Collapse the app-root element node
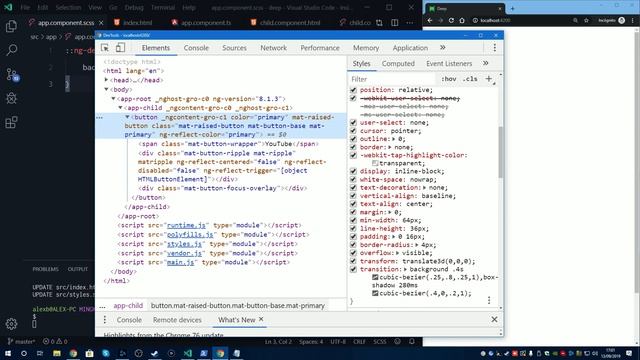640x360 pixels. pos(113,99)
